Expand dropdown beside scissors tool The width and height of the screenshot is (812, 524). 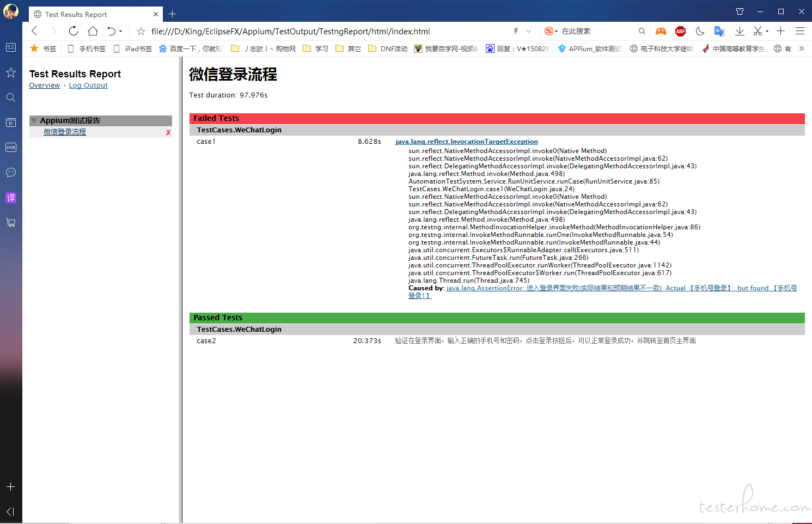click(x=767, y=32)
